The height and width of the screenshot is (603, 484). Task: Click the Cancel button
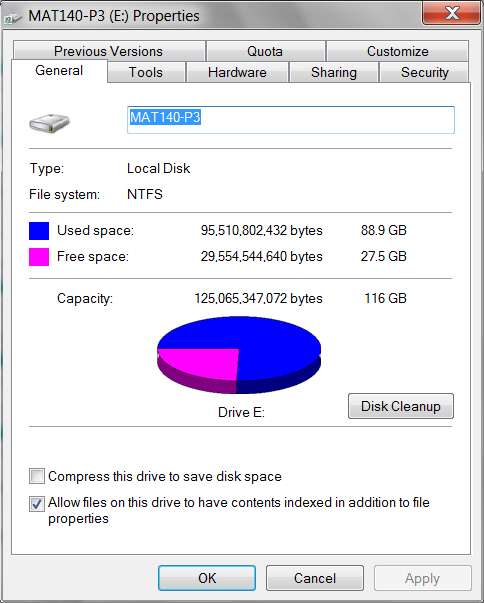tap(315, 578)
